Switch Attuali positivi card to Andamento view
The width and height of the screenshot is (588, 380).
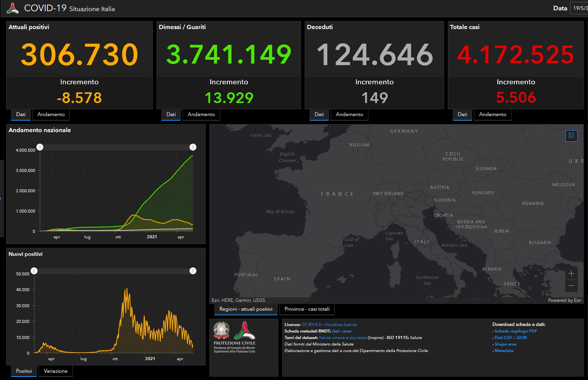51,114
